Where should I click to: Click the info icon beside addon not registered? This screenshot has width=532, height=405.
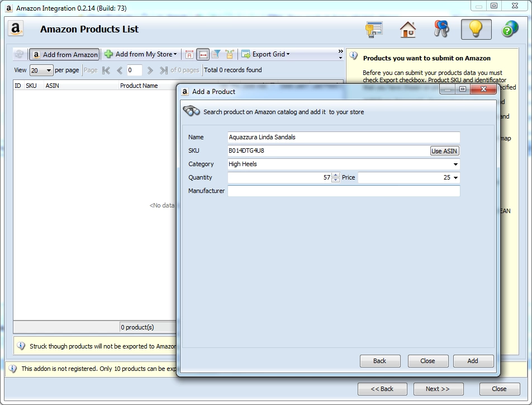[12, 368]
